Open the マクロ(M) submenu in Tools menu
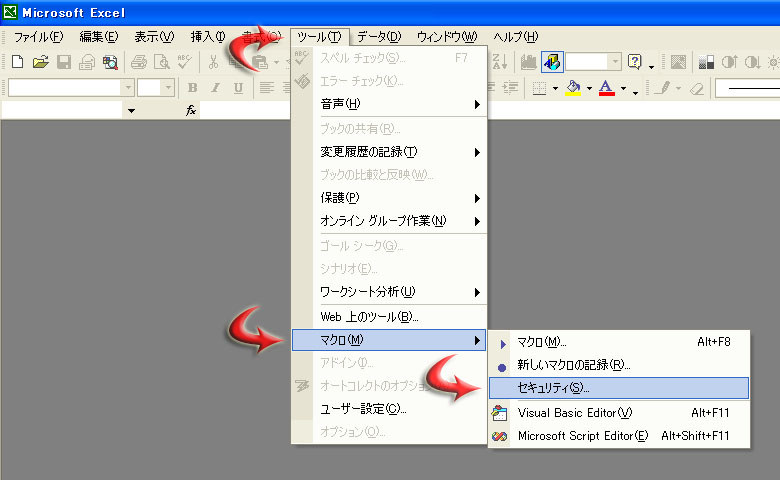 [389, 340]
